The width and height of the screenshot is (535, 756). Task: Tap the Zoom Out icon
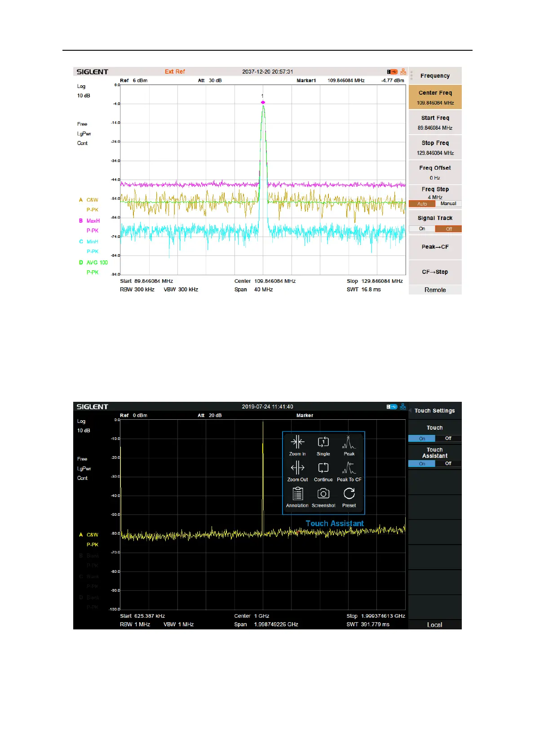pyautogui.click(x=297, y=468)
